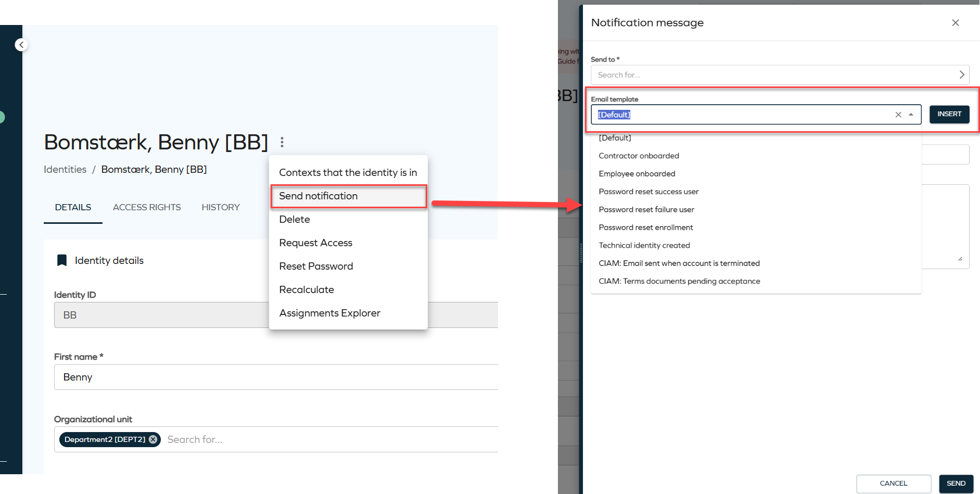The height and width of the screenshot is (494, 980).
Task: Click the INSERT button
Action: [949, 114]
